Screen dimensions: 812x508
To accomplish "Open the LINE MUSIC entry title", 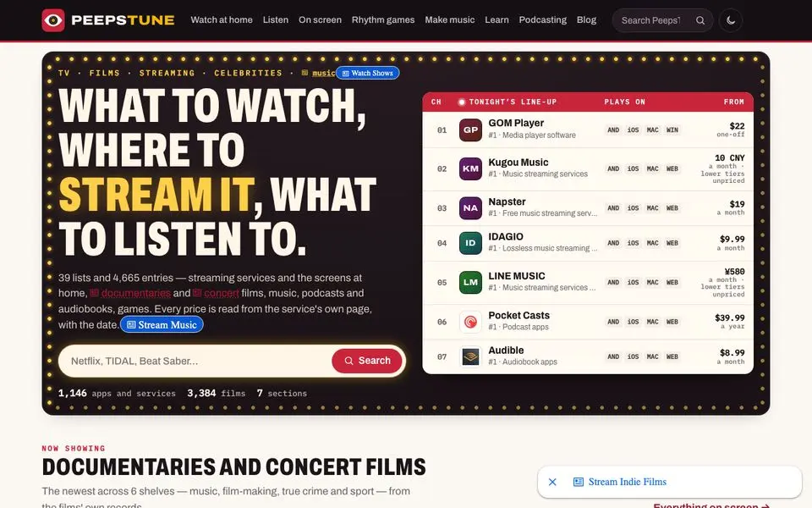I will click(516, 276).
